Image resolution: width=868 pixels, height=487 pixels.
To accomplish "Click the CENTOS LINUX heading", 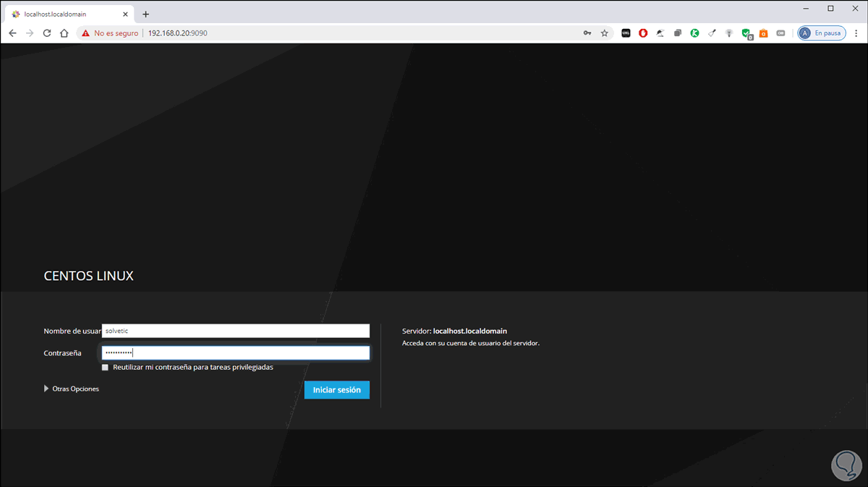I will click(x=89, y=276).
